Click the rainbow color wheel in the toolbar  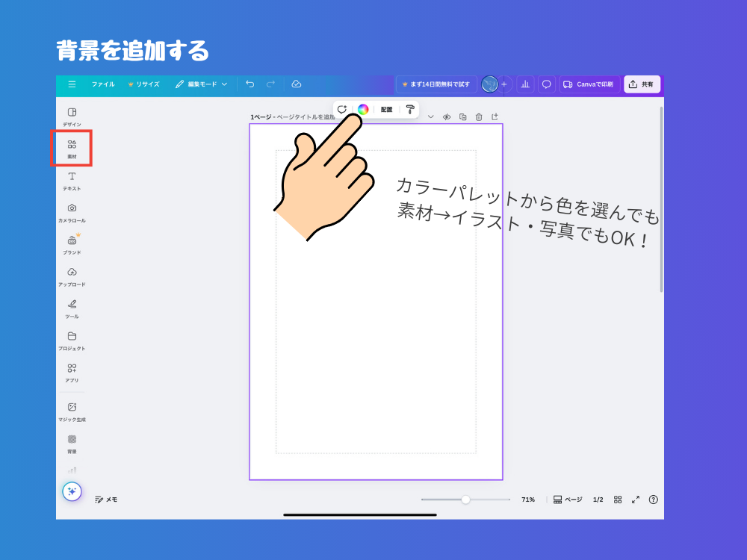coord(362,109)
